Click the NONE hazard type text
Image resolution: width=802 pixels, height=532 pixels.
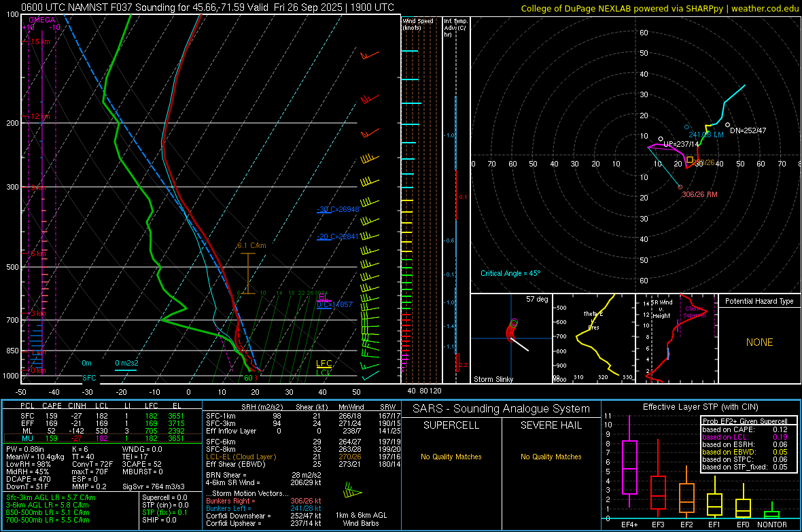pos(759,342)
